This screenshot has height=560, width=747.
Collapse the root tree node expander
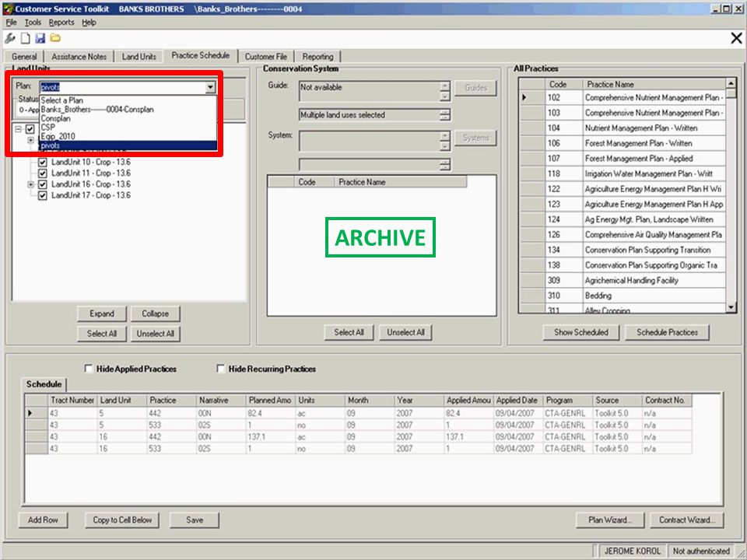pyautogui.click(x=18, y=129)
